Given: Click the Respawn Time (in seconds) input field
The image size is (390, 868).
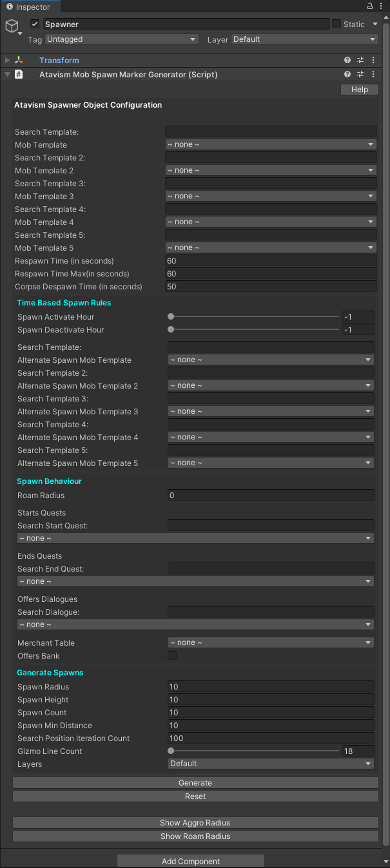Looking at the screenshot, I should point(271,261).
